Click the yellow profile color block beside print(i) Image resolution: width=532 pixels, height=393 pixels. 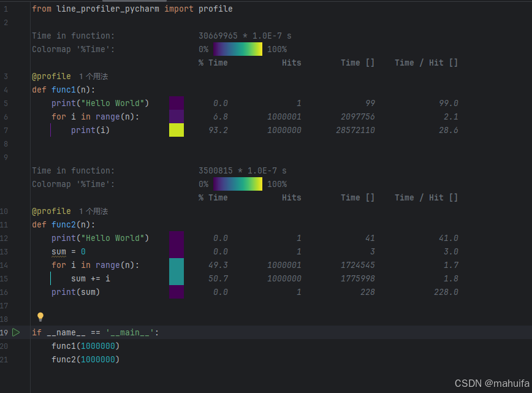pyautogui.click(x=177, y=130)
